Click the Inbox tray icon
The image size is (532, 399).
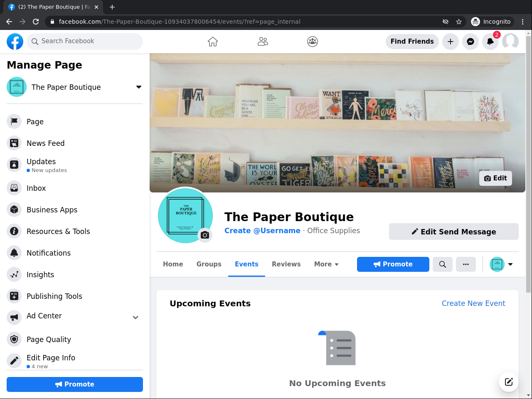(14, 188)
